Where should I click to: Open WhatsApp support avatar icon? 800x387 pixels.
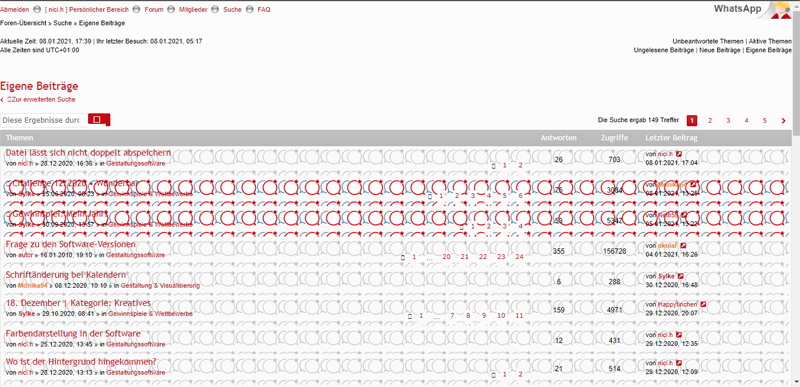(781, 10)
